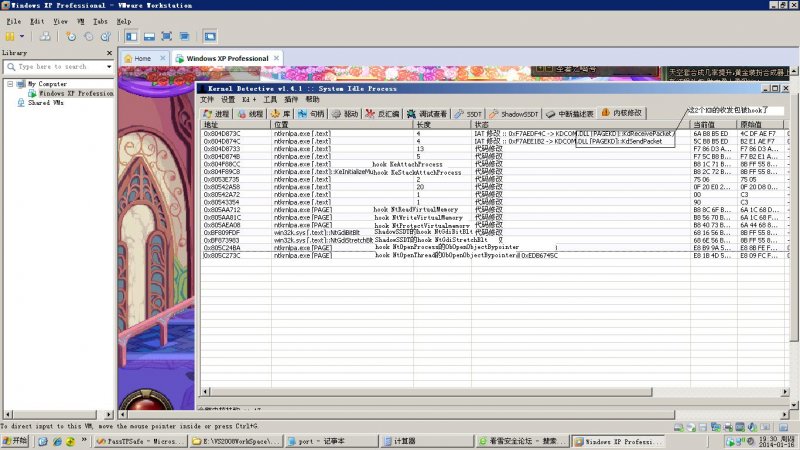Viewport: 800px width, 450px height.
Task: Switch to the 线程 (threads) tab
Action: pos(250,114)
